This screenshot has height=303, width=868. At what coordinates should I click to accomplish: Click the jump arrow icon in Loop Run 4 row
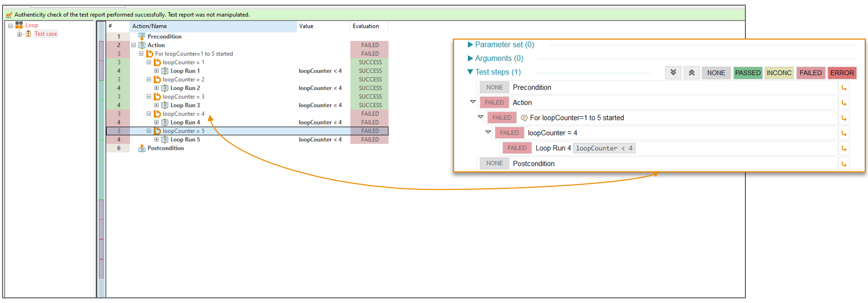(844, 148)
